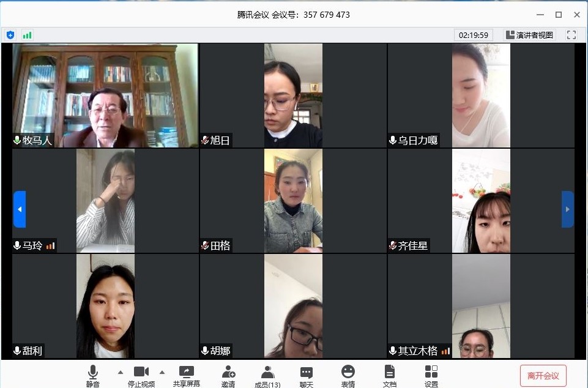The height and width of the screenshot is (388, 588).
Task: Go to previous page of participants
Action: (x=20, y=209)
